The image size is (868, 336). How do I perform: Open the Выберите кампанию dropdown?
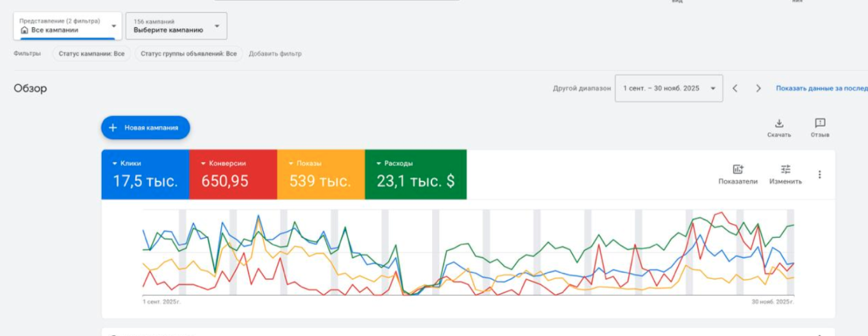(x=176, y=26)
